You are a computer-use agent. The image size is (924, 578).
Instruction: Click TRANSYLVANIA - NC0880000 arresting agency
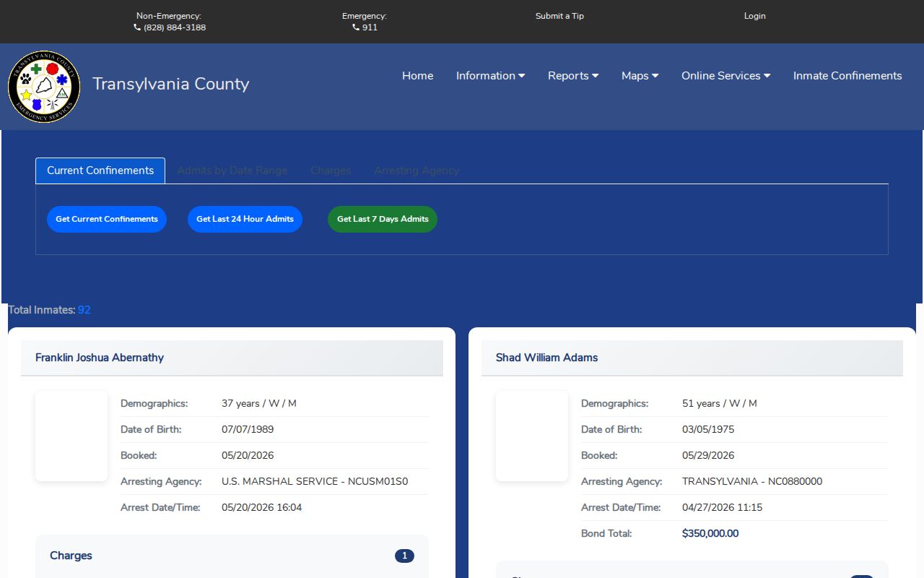[x=752, y=482]
